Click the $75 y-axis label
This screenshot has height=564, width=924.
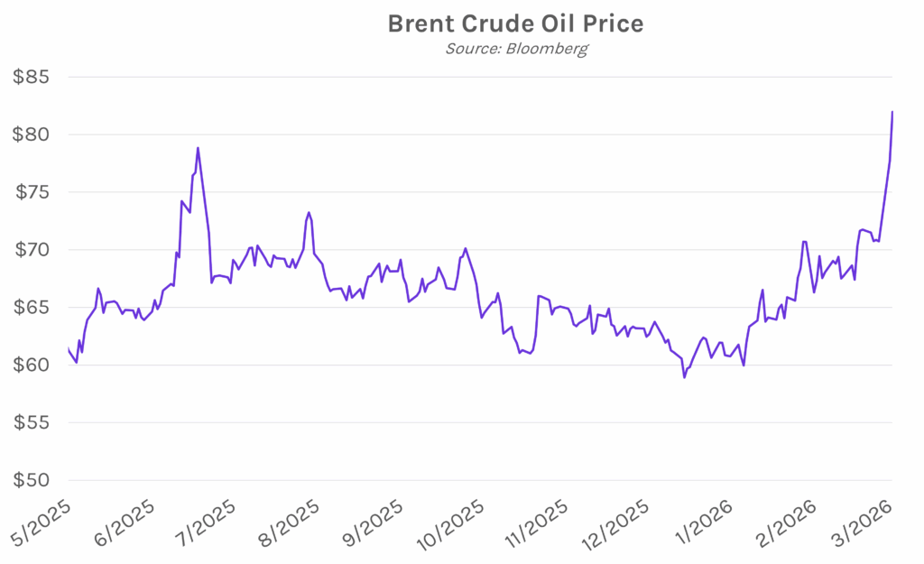point(31,192)
